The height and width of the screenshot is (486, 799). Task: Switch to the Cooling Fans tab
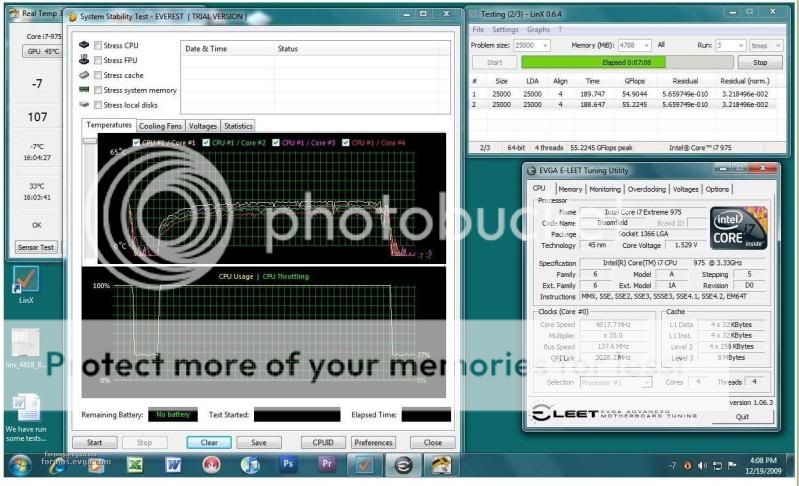coord(160,126)
